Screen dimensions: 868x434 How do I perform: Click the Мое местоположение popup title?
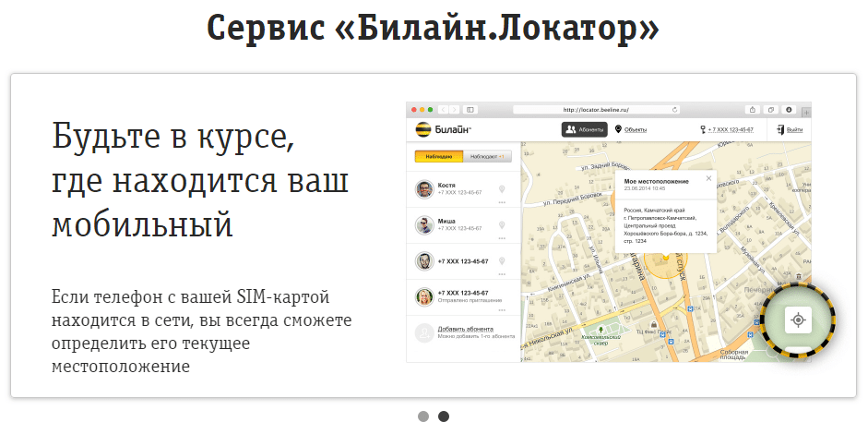pos(656,181)
